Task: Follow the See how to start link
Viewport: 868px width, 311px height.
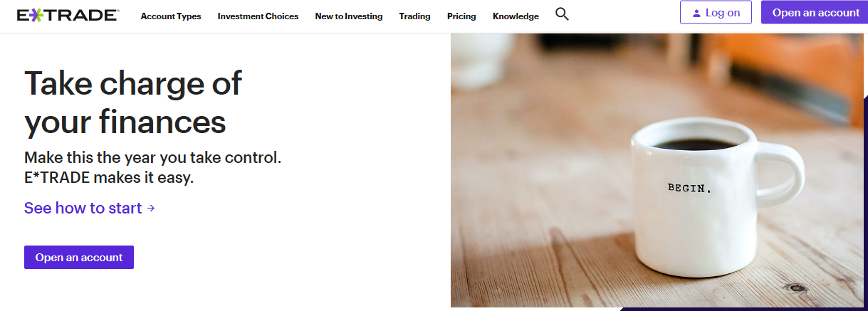Action: 83,209
